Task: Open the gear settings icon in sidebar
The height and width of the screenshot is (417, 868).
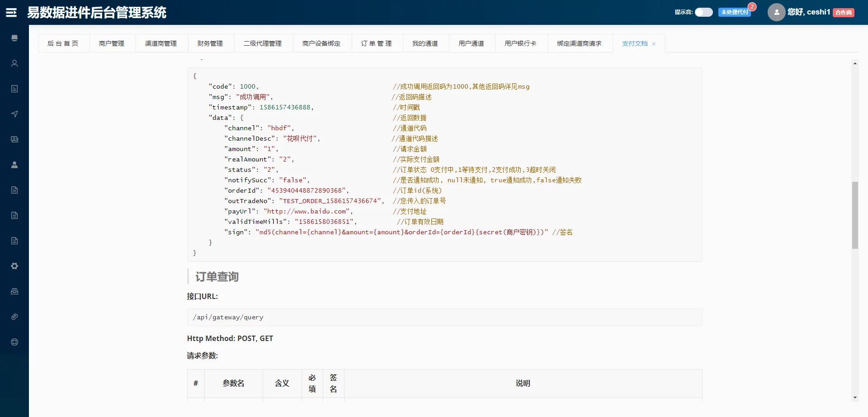Action: coord(14,266)
